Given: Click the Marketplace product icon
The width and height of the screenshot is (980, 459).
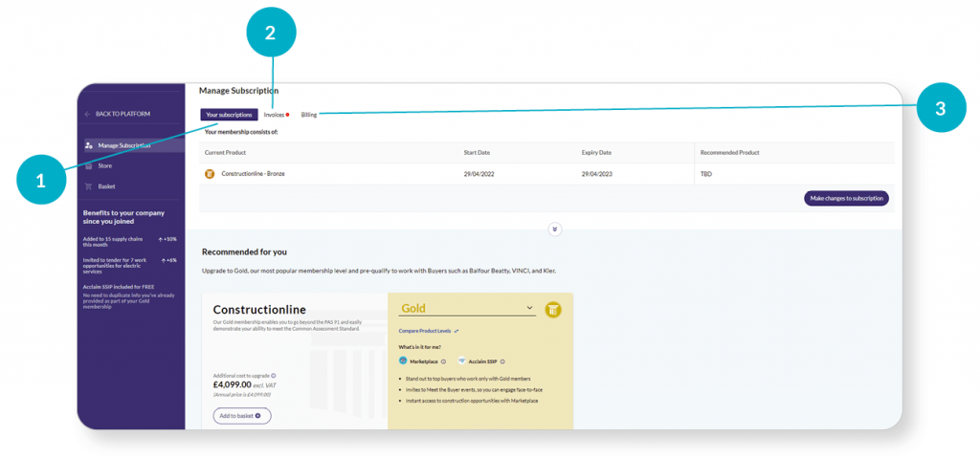Looking at the screenshot, I should click(x=403, y=361).
